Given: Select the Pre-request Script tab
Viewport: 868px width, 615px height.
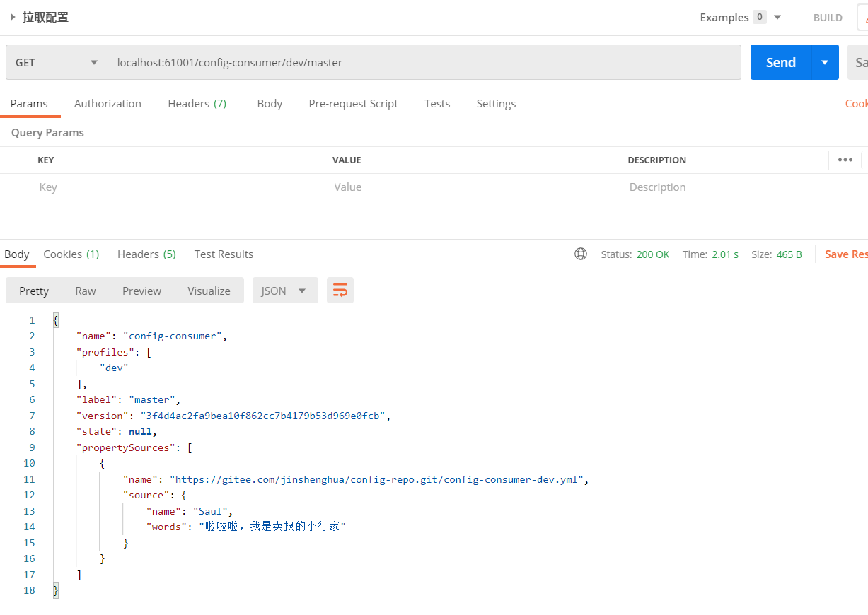Looking at the screenshot, I should (353, 103).
